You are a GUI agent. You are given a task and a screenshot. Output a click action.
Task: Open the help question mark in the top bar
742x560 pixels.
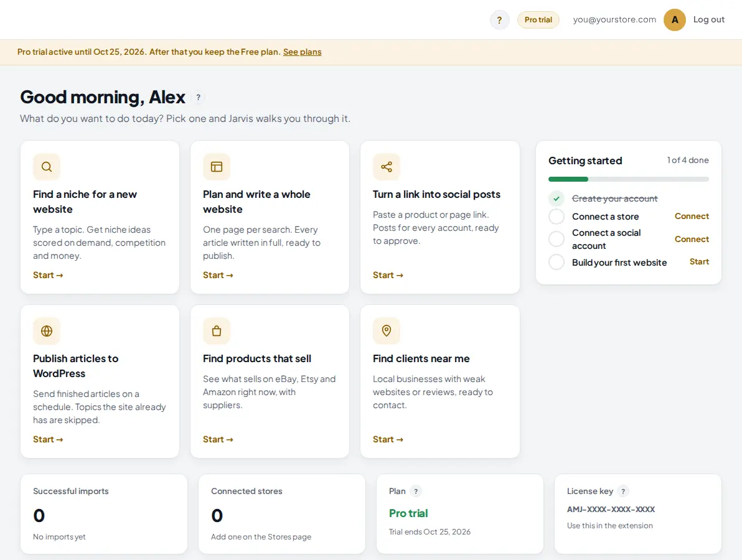pyautogui.click(x=499, y=20)
